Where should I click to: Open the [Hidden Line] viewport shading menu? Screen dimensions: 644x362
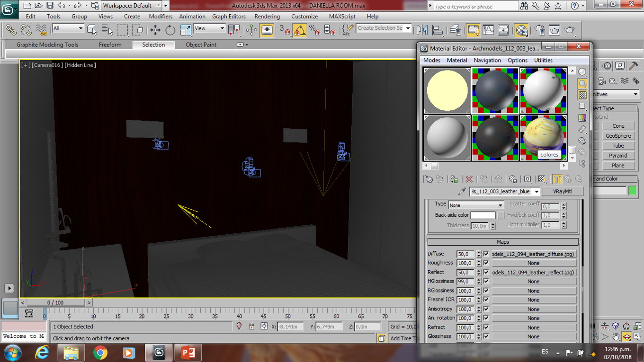coord(80,65)
